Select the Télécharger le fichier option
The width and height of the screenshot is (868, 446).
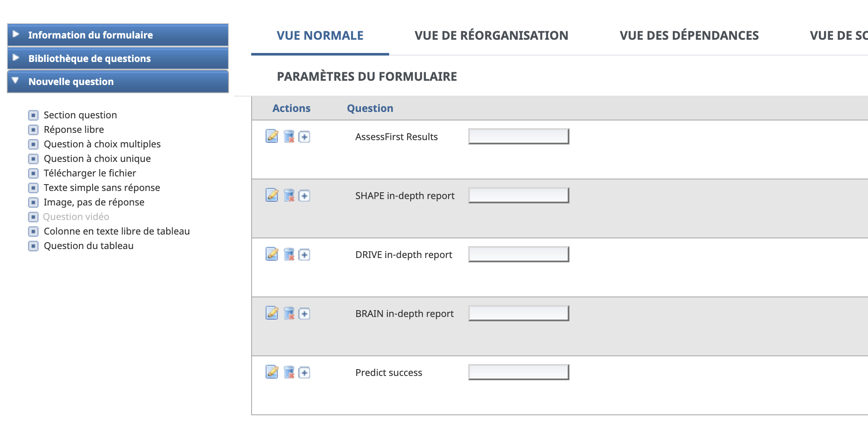click(90, 173)
